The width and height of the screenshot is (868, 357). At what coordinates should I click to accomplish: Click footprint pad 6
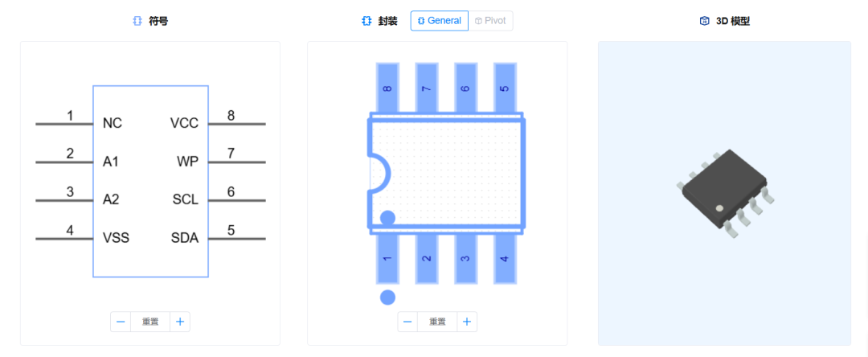[x=465, y=88]
